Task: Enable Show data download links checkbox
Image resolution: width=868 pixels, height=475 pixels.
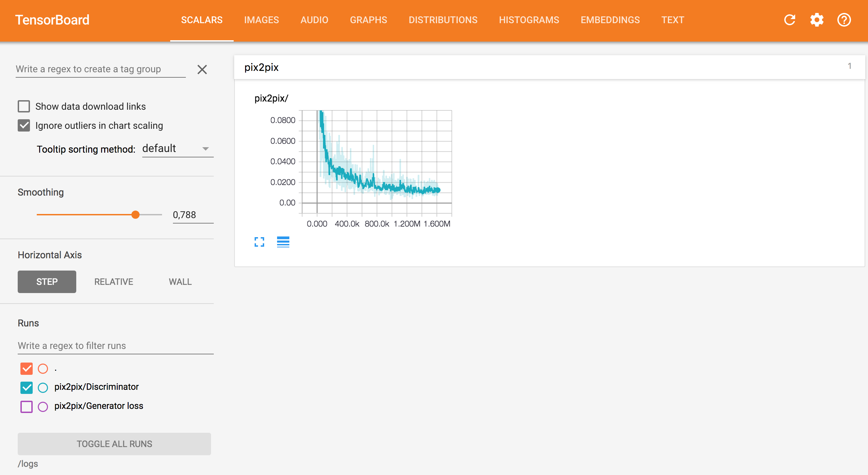Action: pos(24,106)
